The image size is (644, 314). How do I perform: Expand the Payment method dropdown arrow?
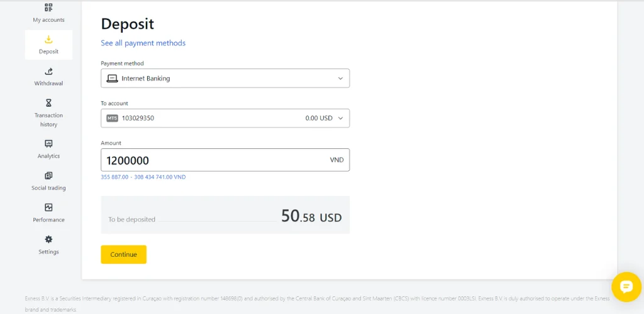pyautogui.click(x=340, y=78)
